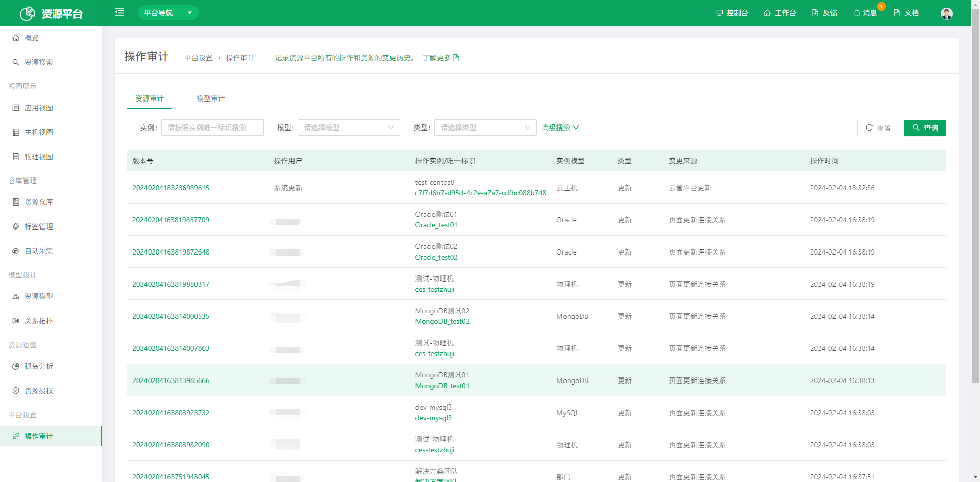
Task: Expand 高级搜索 options
Action: 560,128
